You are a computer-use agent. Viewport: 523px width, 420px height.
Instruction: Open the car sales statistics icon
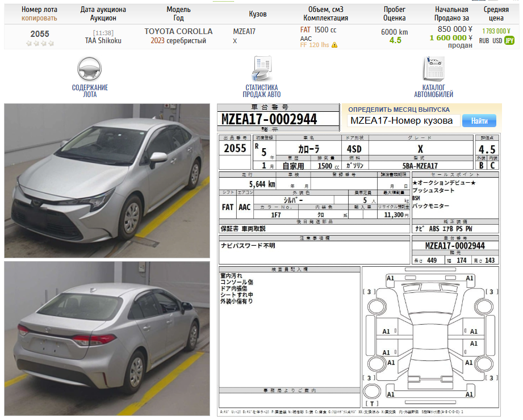[261, 69]
